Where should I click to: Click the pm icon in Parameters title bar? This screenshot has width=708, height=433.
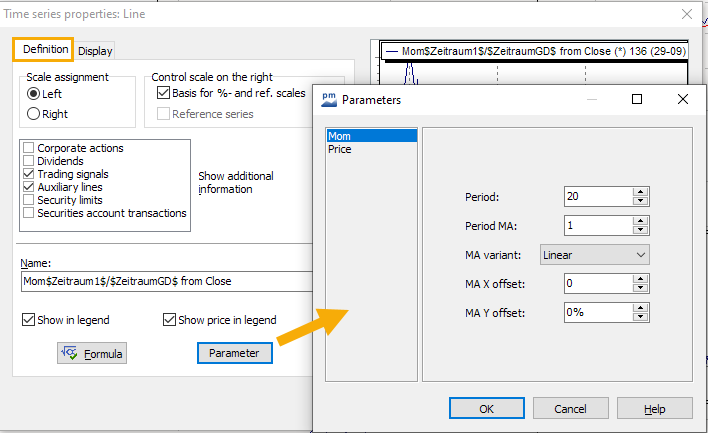point(328,100)
